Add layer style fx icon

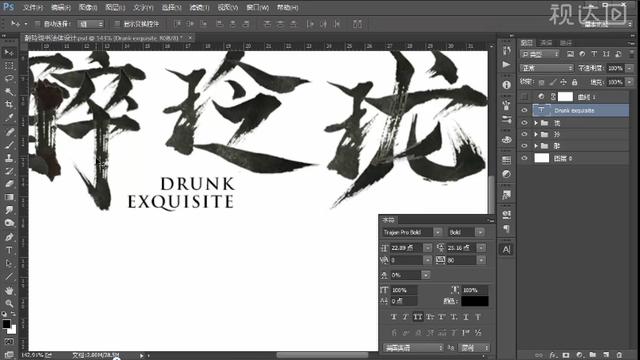(x=553, y=355)
